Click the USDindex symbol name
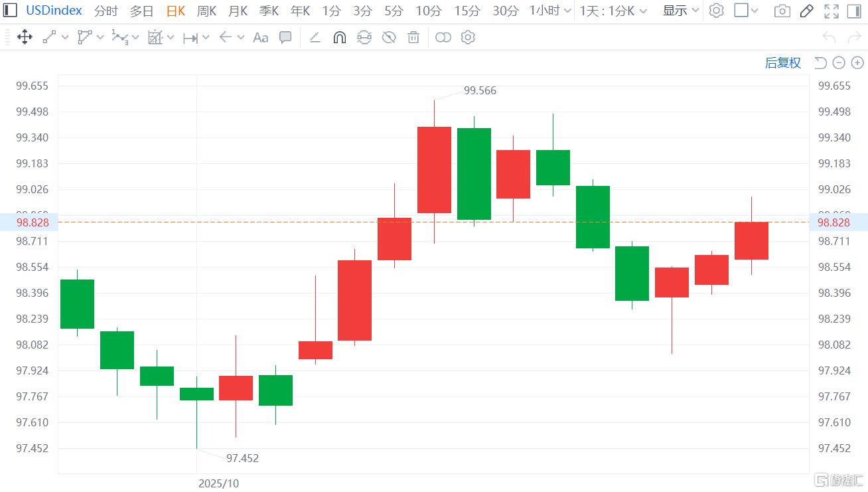 [x=54, y=11]
